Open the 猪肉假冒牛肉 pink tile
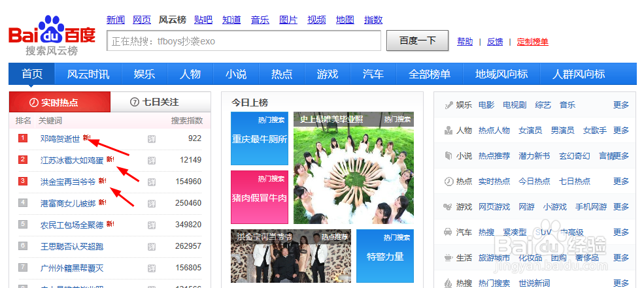This screenshot has height=288, width=644. tap(260, 197)
